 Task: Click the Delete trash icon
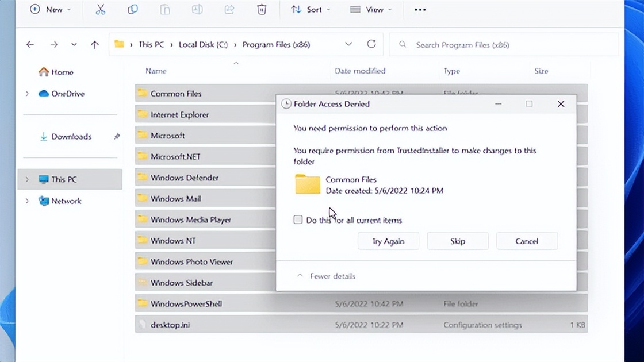(x=262, y=9)
